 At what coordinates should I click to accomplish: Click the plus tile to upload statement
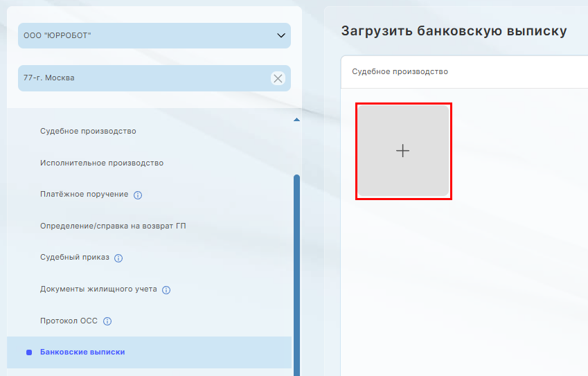(x=403, y=151)
